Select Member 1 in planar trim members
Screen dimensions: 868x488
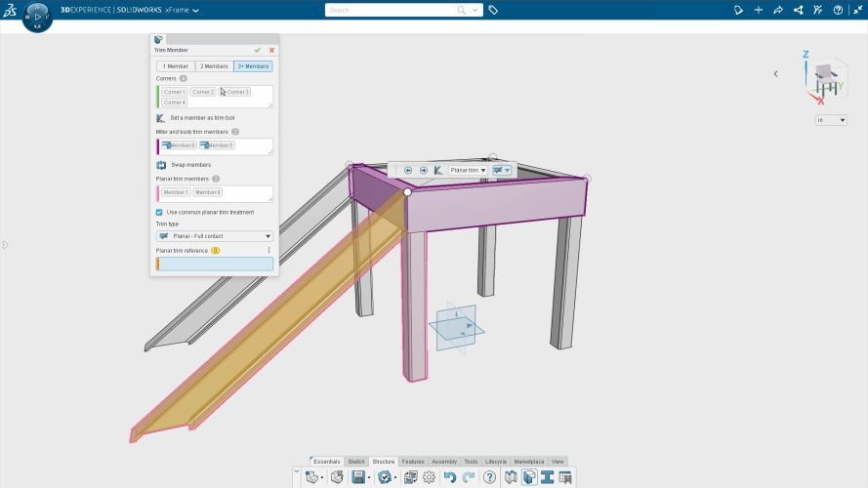(x=176, y=192)
